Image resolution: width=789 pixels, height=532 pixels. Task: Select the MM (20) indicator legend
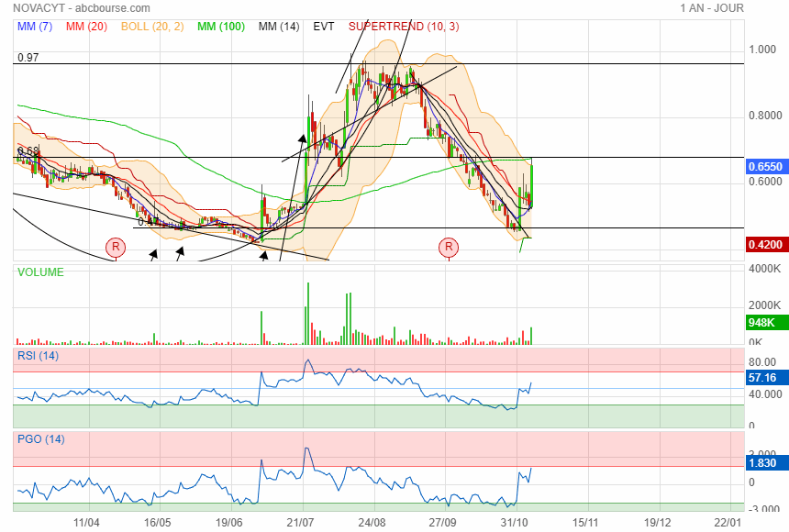click(x=86, y=27)
